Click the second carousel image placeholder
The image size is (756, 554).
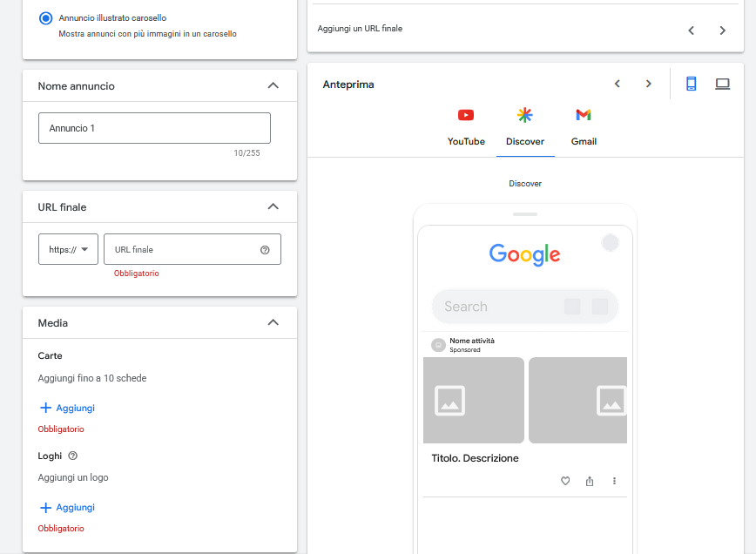(577, 400)
